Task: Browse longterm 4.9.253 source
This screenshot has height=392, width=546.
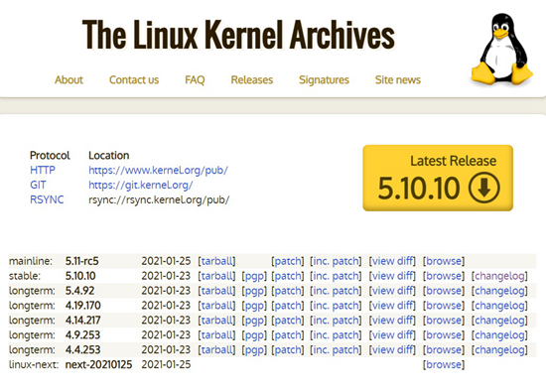Action: coord(444,335)
